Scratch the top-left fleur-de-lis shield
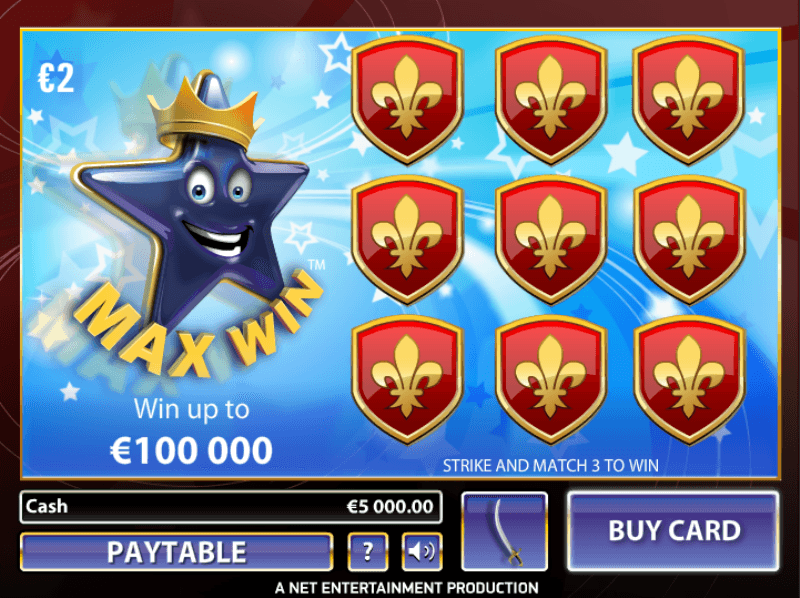 point(407,100)
